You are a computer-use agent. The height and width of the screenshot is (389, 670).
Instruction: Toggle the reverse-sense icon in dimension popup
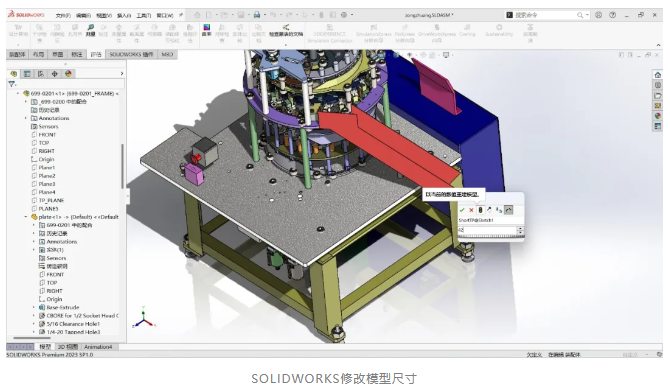(x=499, y=210)
